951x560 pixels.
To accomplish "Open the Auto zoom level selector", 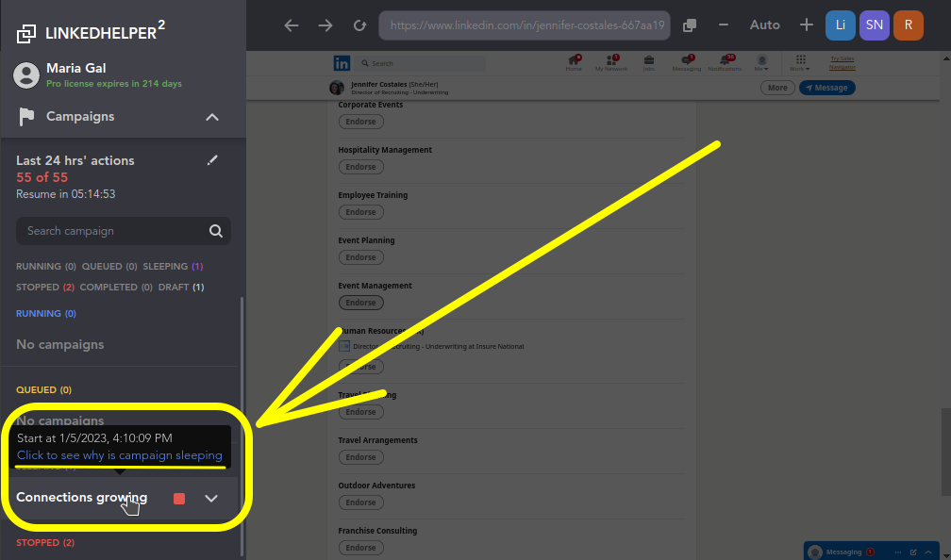I will coord(764,25).
